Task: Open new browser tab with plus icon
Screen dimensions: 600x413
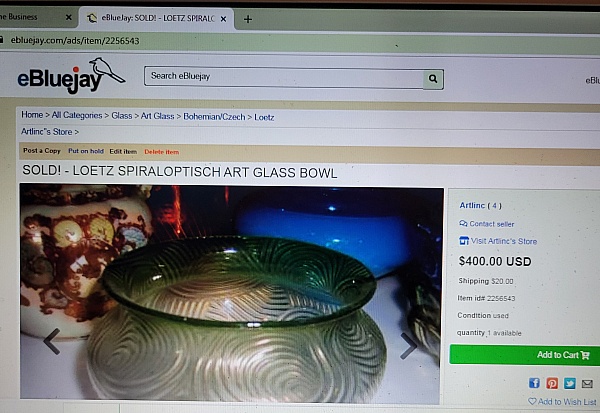Action: pos(248,19)
